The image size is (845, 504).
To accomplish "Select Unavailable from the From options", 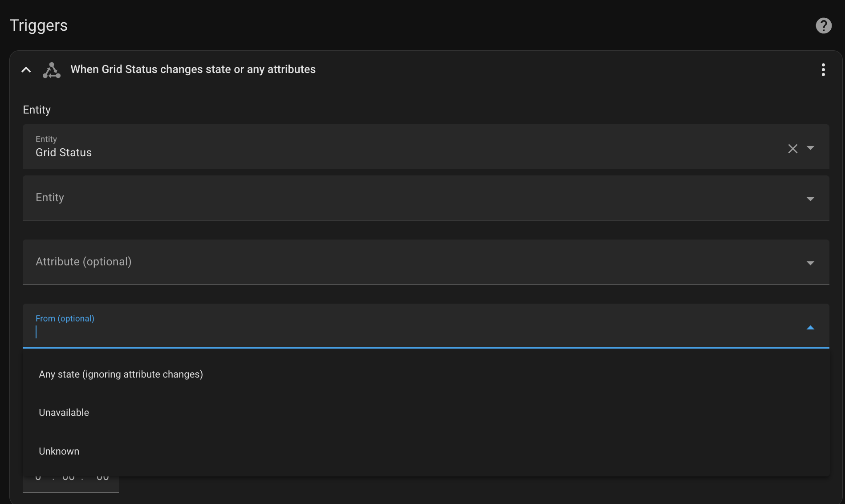I will point(64,412).
